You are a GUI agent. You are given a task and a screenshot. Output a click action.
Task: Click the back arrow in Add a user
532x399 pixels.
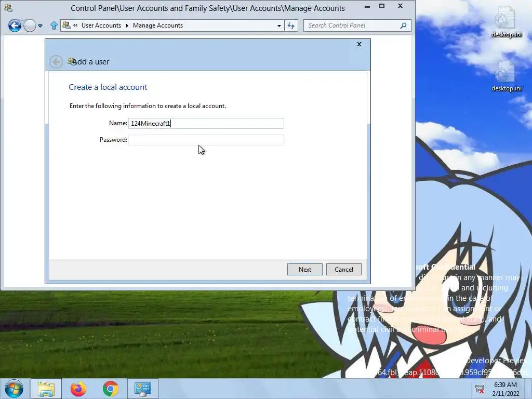[56, 62]
